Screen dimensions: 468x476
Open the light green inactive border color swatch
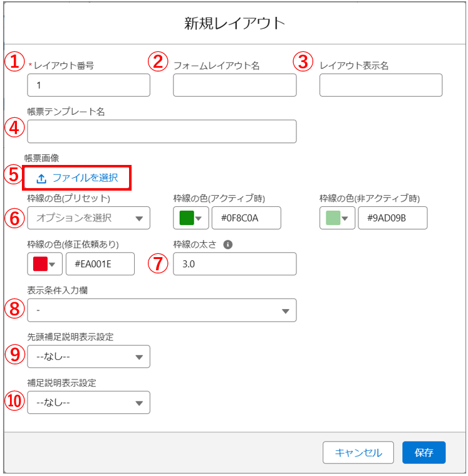(338, 218)
